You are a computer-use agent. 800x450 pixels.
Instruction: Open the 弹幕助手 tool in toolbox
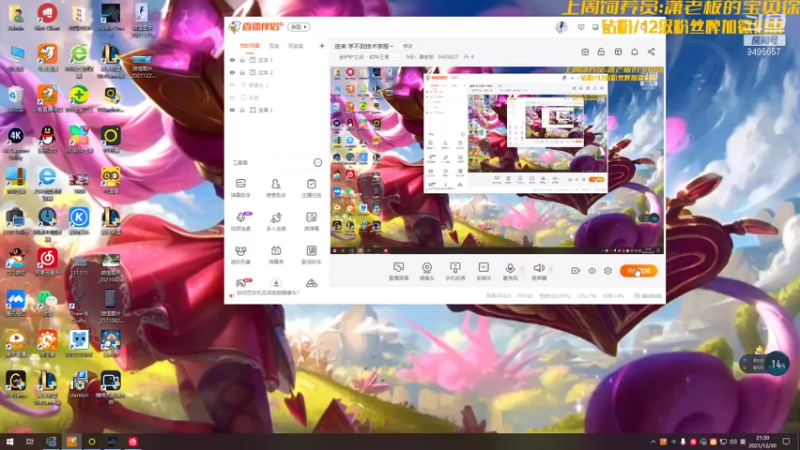click(241, 187)
